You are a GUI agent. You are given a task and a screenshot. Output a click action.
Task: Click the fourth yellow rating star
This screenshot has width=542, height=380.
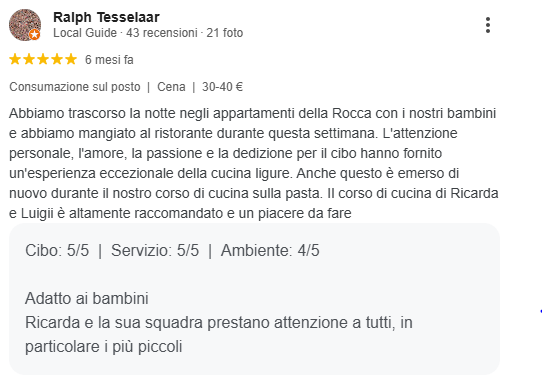57,59
